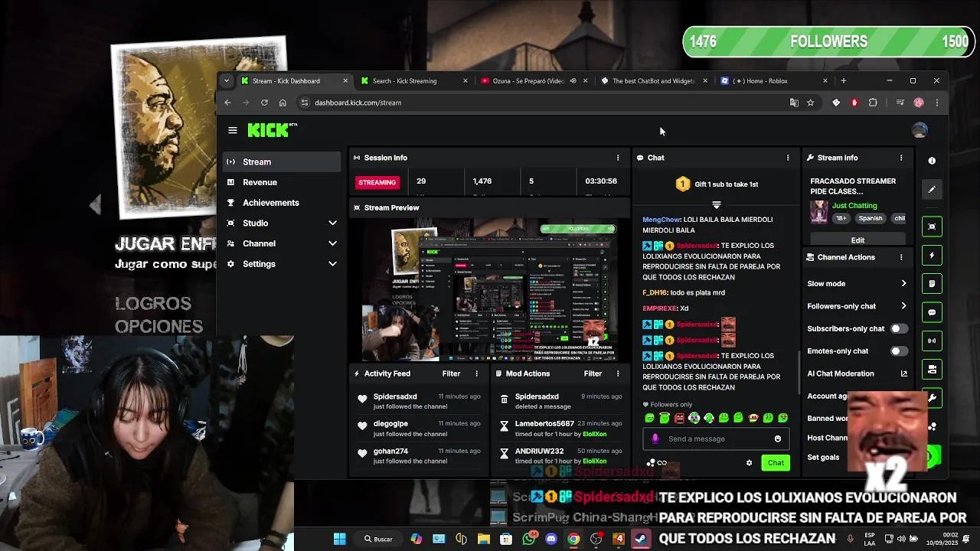Open the Windows Start menu
The width and height of the screenshot is (980, 551).
coord(339,539)
